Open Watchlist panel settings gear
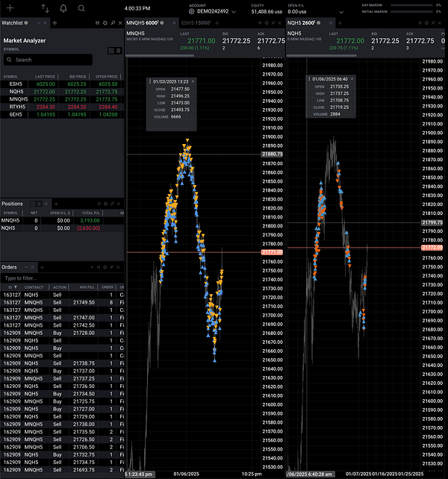This screenshot has width=448, height=479. pos(105,23)
